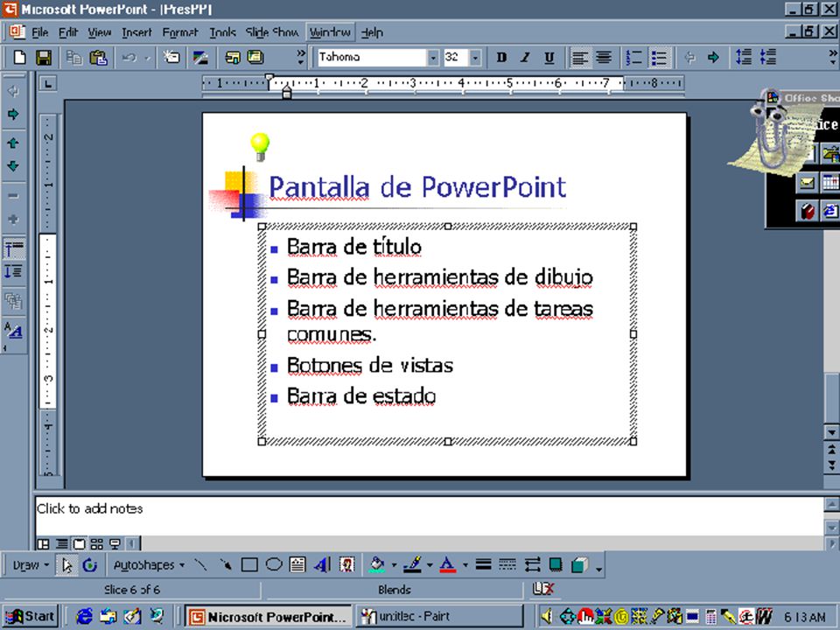The width and height of the screenshot is (840, 630).
Task: Click the Decrease Paragraph Spacing icon
Action: 767,58
